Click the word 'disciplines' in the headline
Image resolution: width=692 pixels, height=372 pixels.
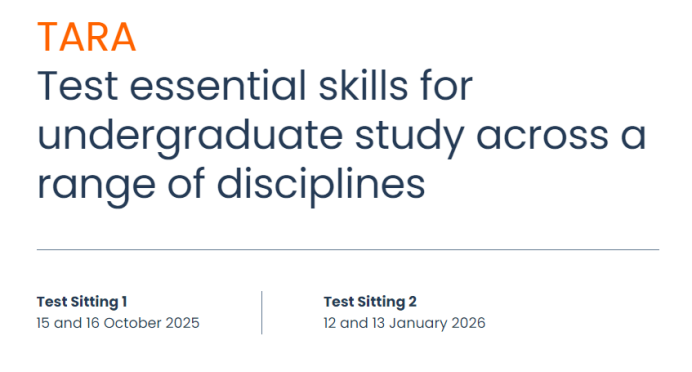321,186
